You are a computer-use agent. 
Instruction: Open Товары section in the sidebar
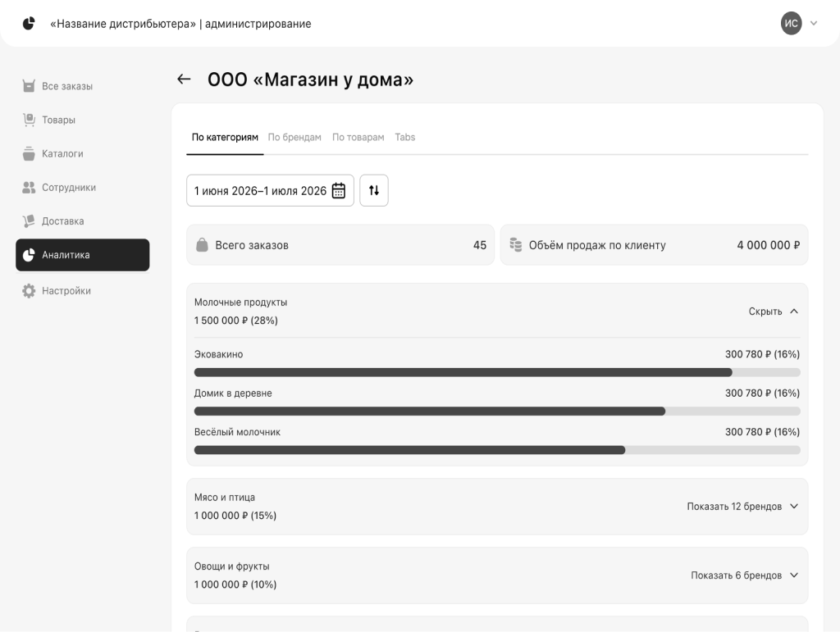click(83, 120)
